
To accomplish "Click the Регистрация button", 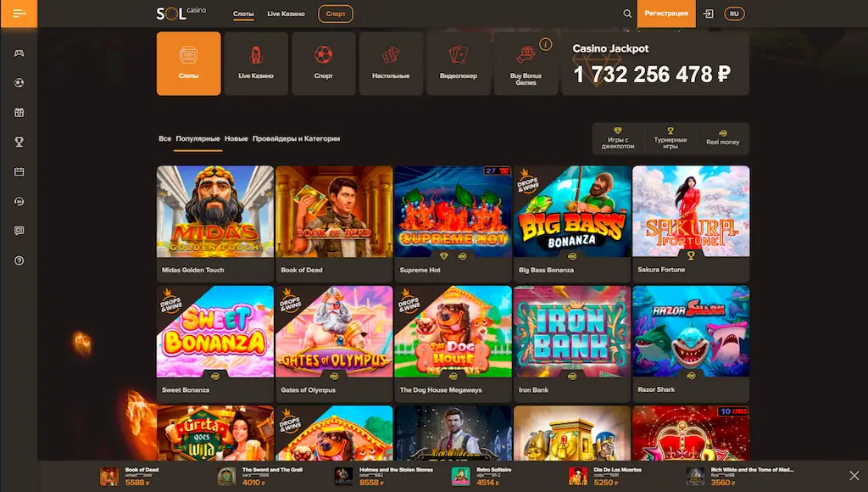I will (x=666, y=14).
